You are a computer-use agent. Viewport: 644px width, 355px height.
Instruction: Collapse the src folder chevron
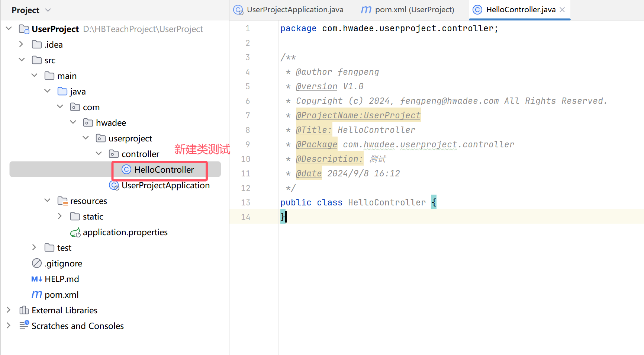click(22, 60)
